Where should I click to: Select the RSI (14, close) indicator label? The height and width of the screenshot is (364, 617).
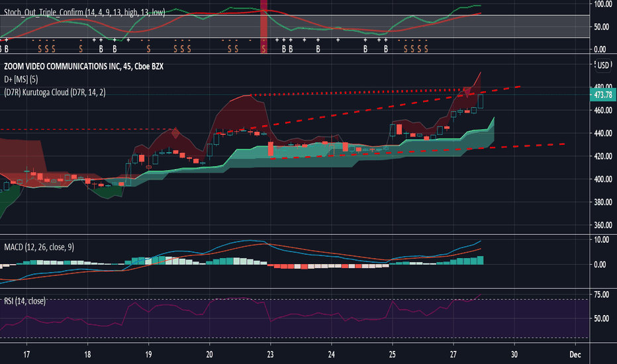24,301
